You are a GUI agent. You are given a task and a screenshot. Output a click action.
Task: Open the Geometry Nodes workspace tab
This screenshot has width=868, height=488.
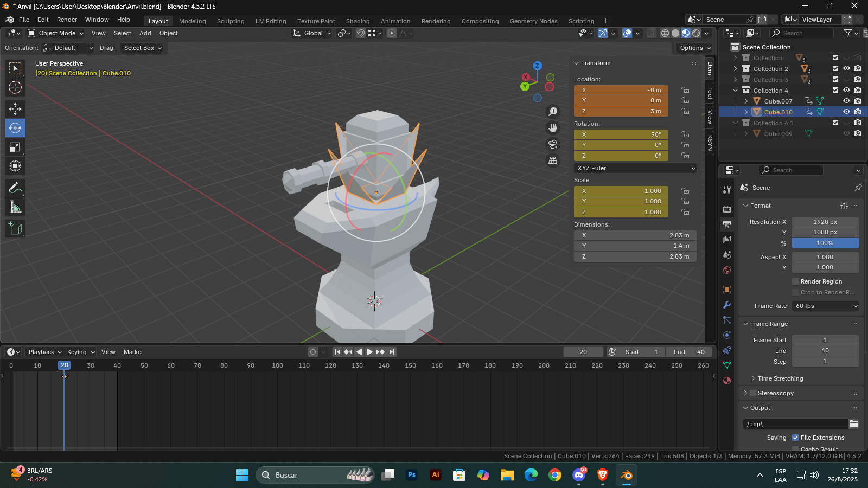point(534,21)
